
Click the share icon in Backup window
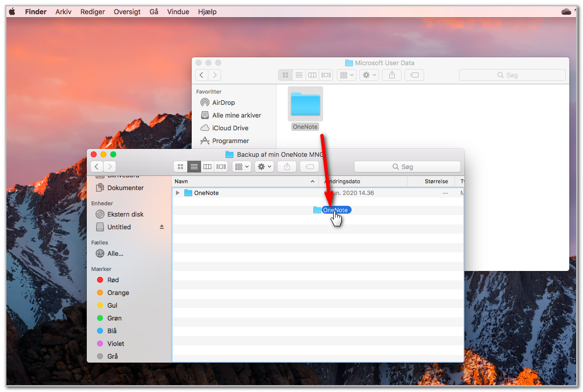(287, 167)
